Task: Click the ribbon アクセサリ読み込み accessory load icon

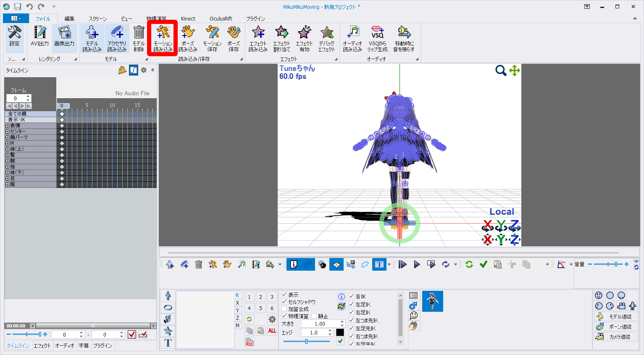Action: coord(117,38)
